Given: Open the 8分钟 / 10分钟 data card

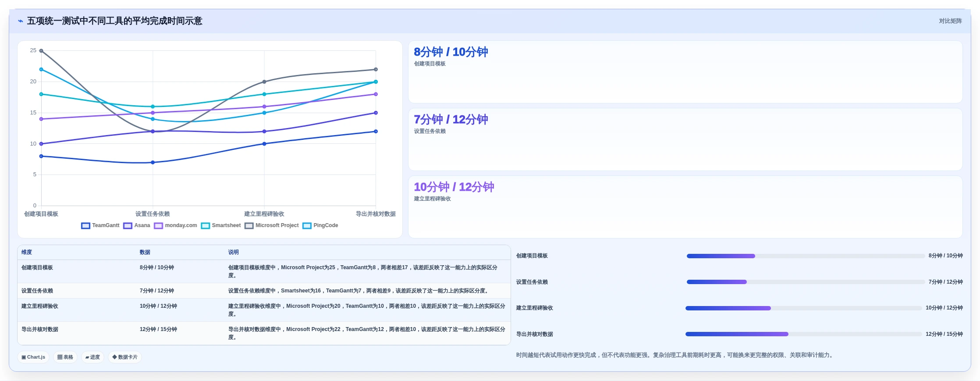Looking at the screenshot, I should (x=685, y=72).
